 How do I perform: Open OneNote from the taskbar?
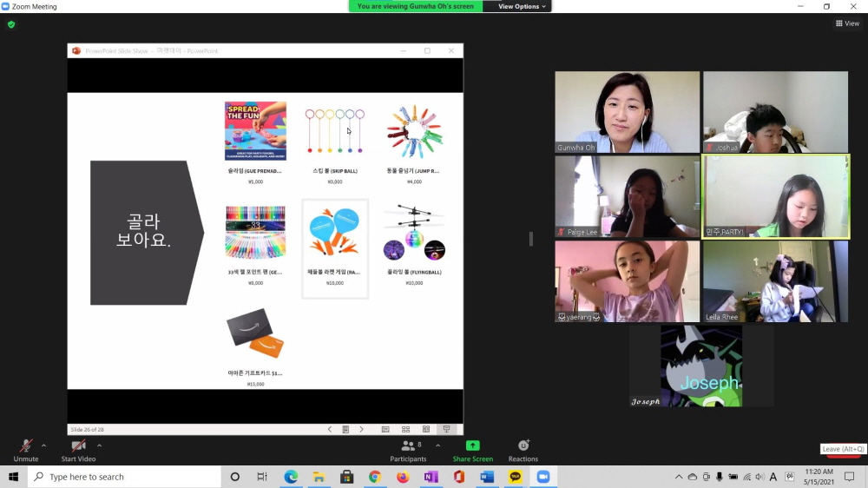pos(431,477)
